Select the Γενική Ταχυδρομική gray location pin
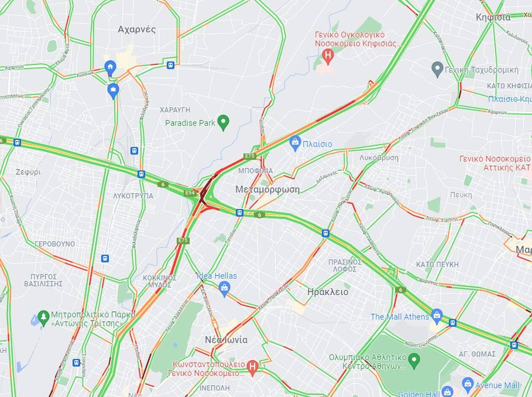 [437, 68]
